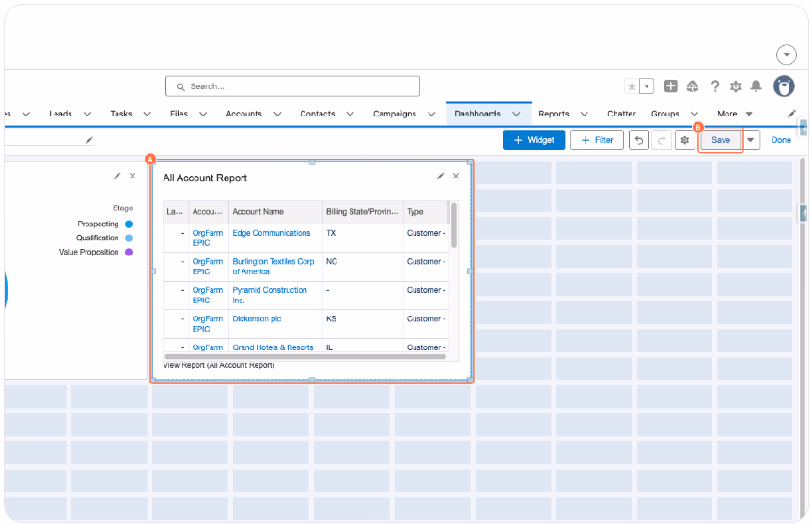The image size is (812, 525).
Task: Add a dashboard Filter
Action: (597, 140)
